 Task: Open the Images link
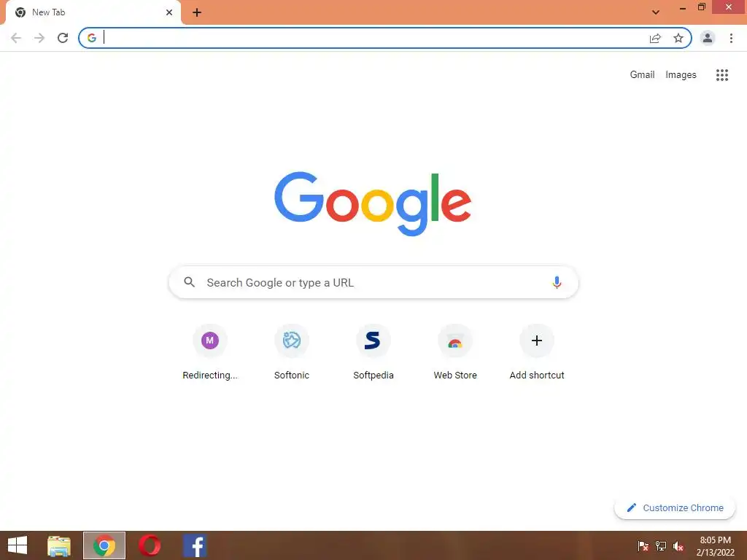pyautogui.click(x=681, y=75)
